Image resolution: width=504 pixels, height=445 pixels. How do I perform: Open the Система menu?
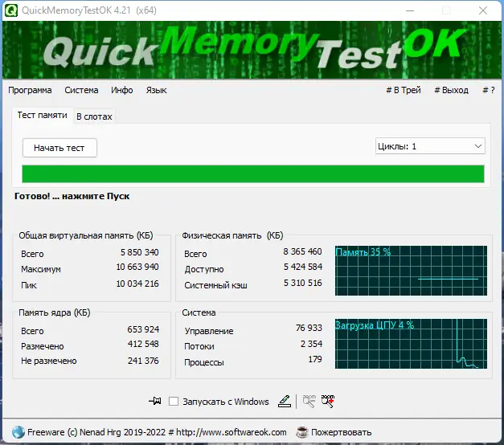[x=81, y=90]
